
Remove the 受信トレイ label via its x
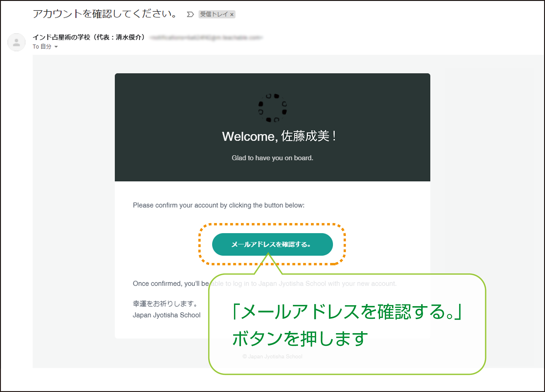(x=232, y=14)
